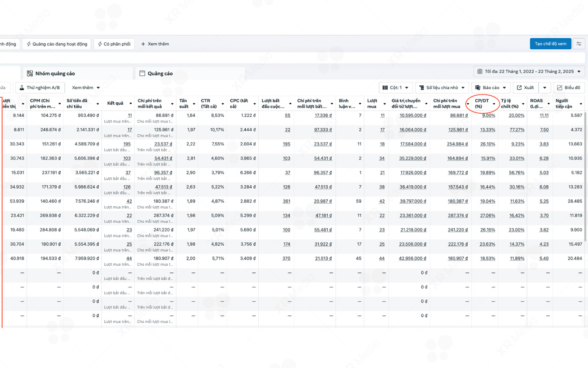Click the 56,76% close rate value
The width and height of the screenshot is (588, 368).
[x=517, y=173]
